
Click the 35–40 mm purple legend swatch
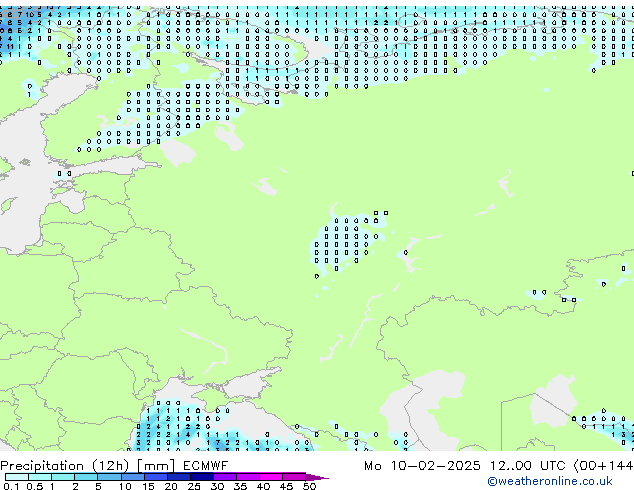(x=248, y=477)
